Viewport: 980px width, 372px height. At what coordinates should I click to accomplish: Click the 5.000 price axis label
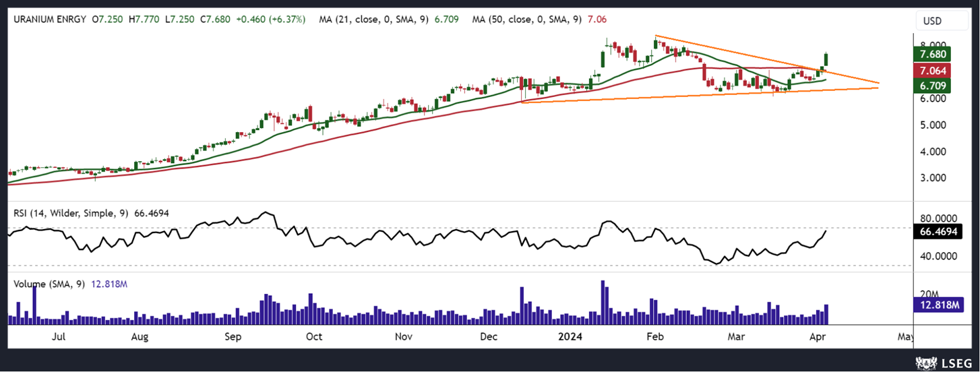[933, 125]
